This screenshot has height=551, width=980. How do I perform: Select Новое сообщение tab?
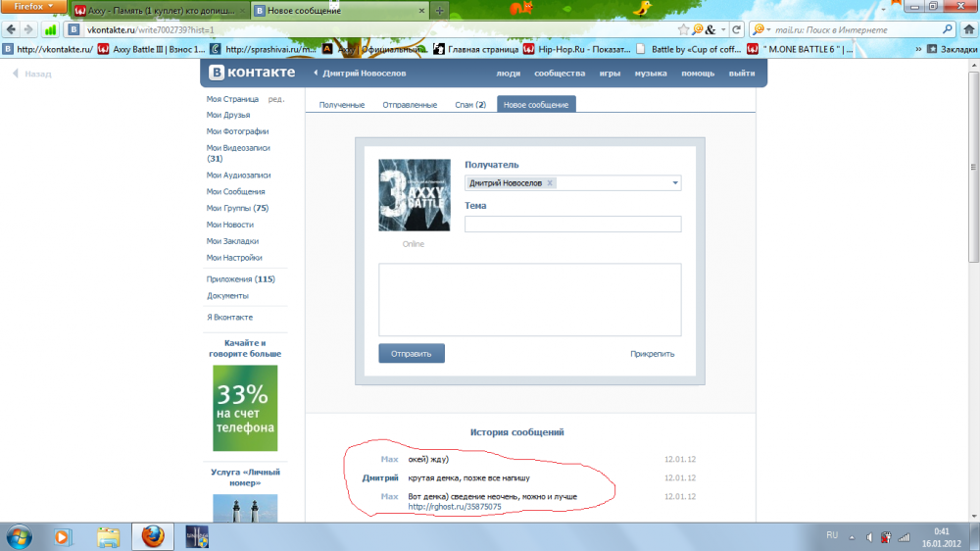[536, 105]
